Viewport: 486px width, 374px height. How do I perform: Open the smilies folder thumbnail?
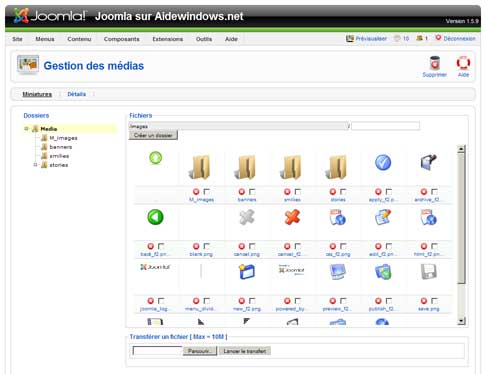click(x=292, y=167)
